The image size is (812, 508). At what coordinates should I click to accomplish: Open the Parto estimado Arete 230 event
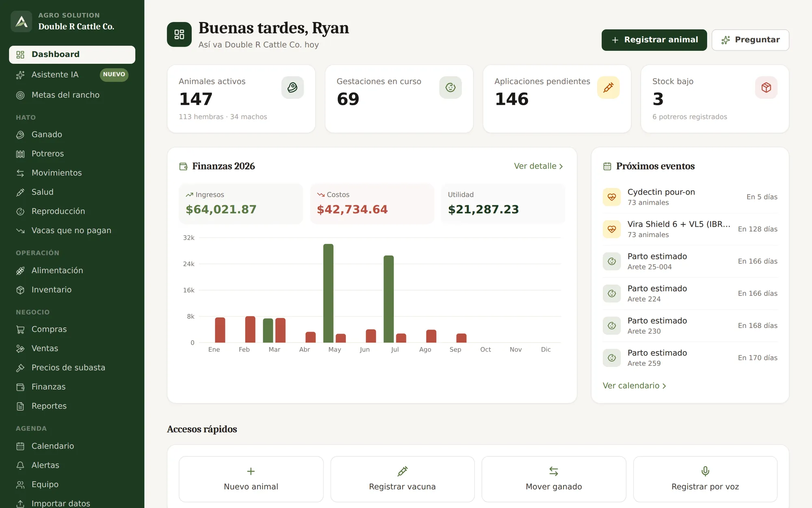[690, 326]
